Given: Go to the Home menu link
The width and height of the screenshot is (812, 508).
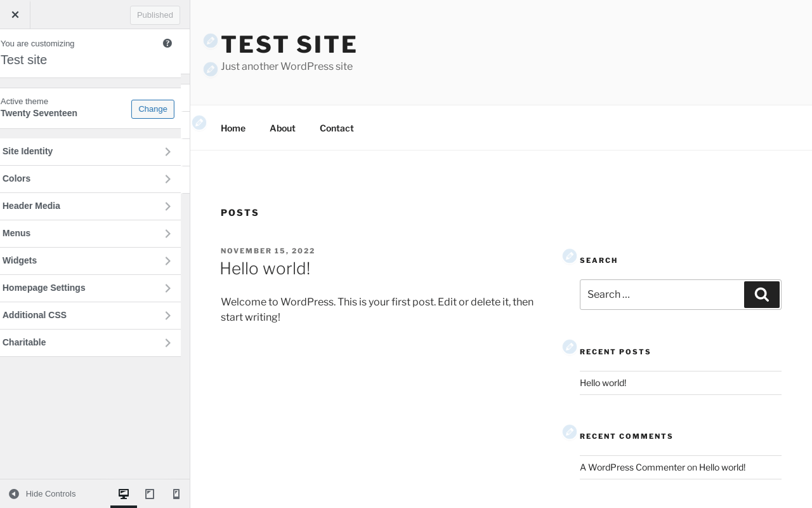Looking at the screenshot, I should pos(233,128).
